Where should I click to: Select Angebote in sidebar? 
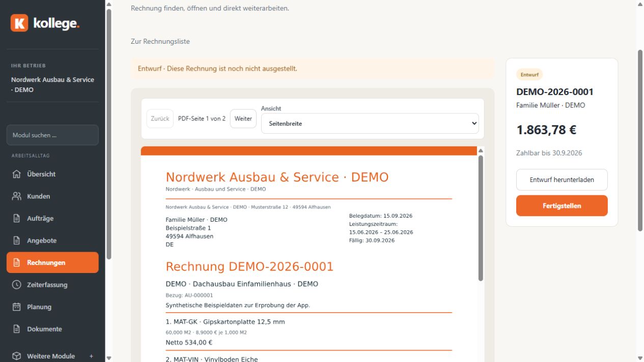[52, 240]
